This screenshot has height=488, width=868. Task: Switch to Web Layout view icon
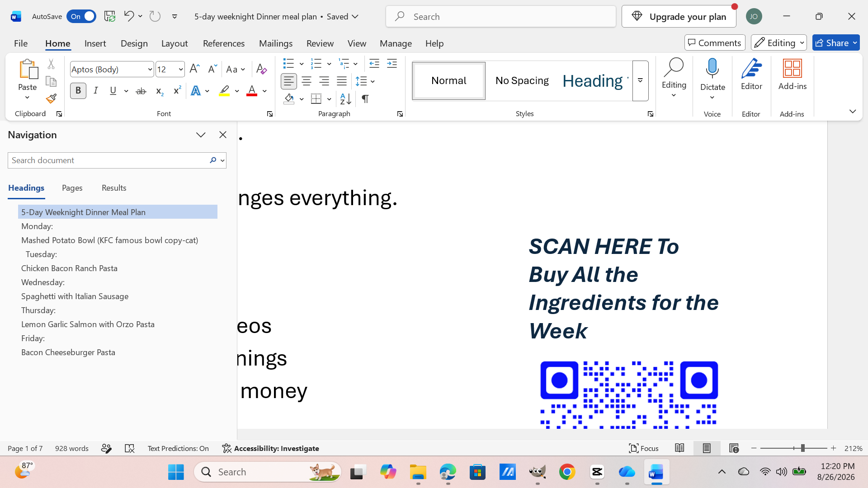(x=734, y=448)
